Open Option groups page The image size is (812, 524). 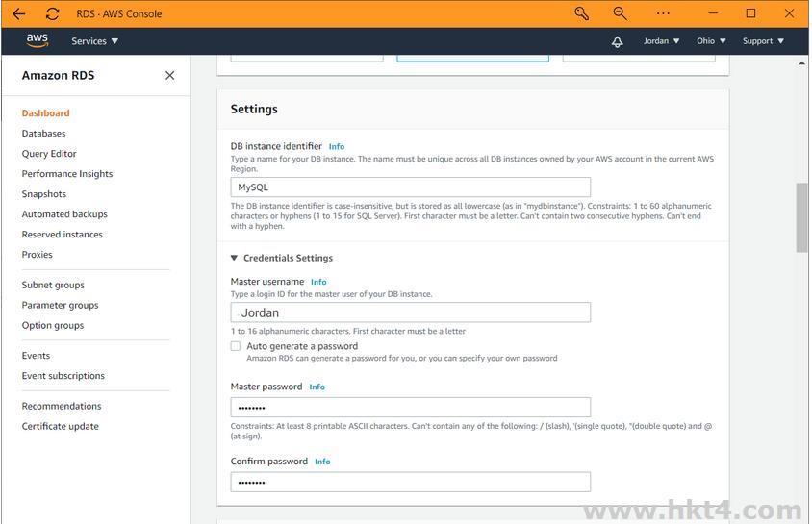pos(52,325)
